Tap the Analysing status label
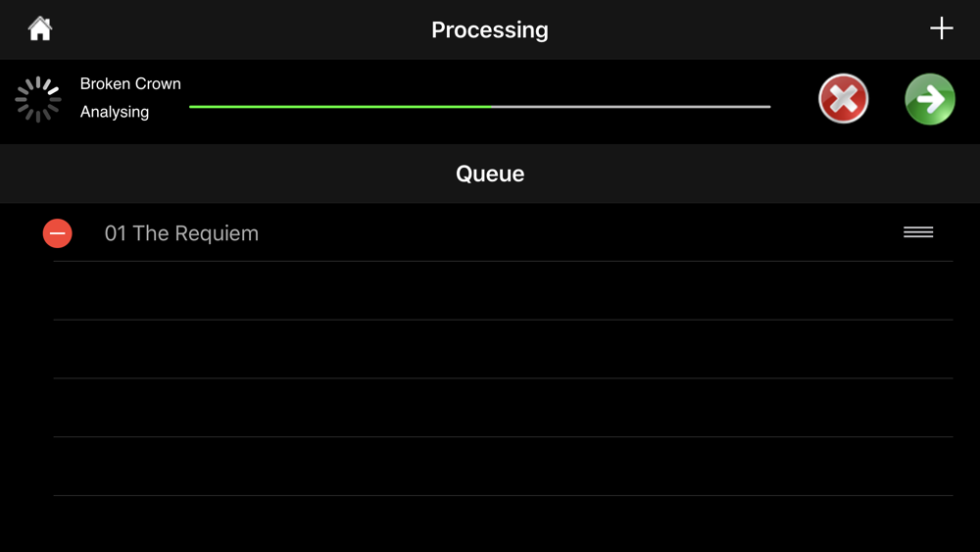 tap(115, 112)
